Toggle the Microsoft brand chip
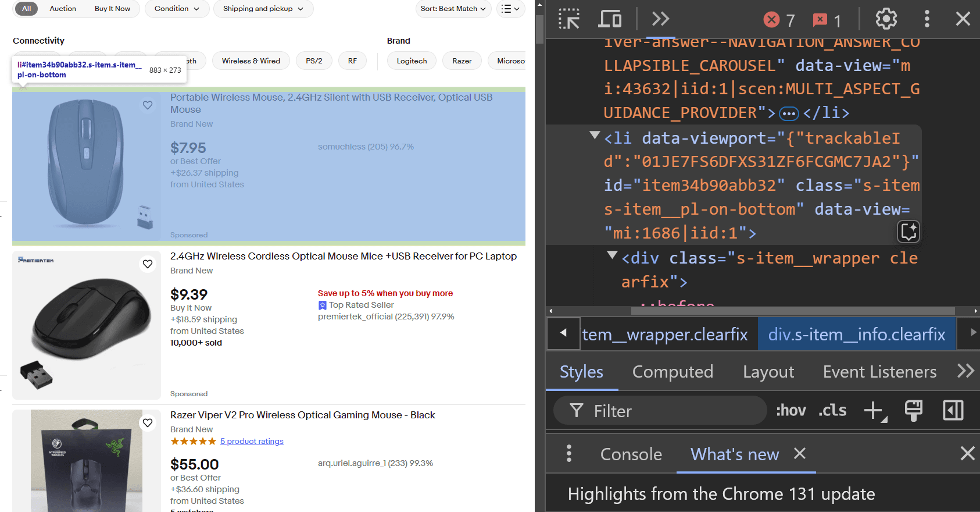The width and height of the screenshot is (980, 512). pos(507,61)
